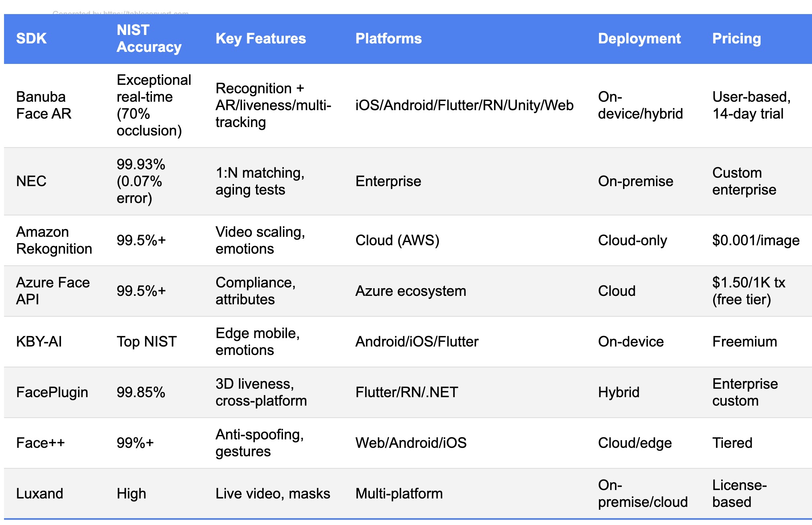Click the Key Features column header
Image resolution: width=812 pixels, height=525 pixels.
260,39
